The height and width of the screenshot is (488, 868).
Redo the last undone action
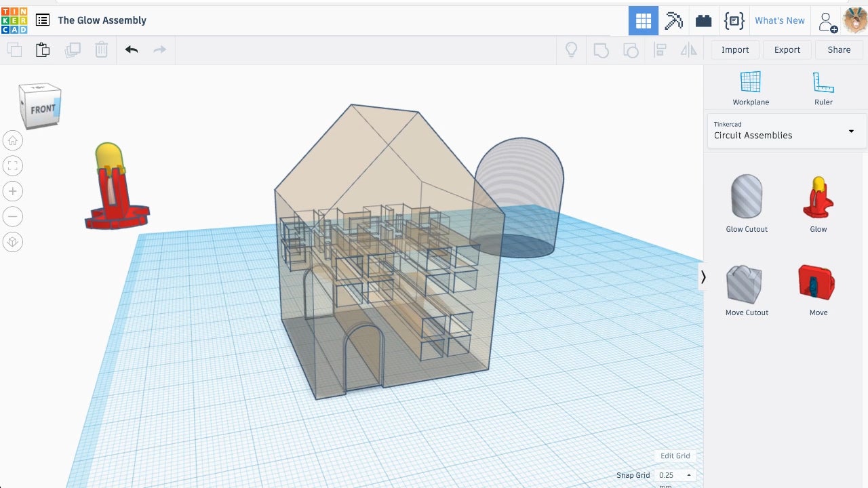pyautogui.click(x=159, y=49)
